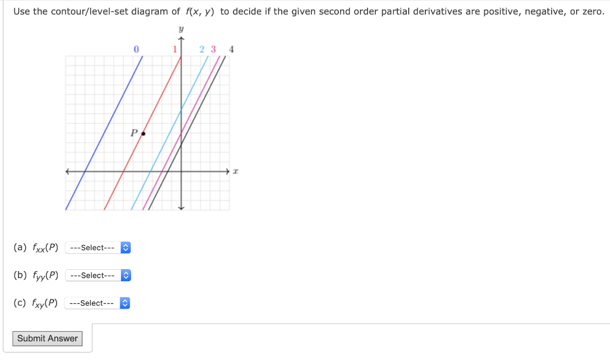610x364 pixels.
Task: Open the fxx(P) answer selector arrows
Action: coord(125,247)
